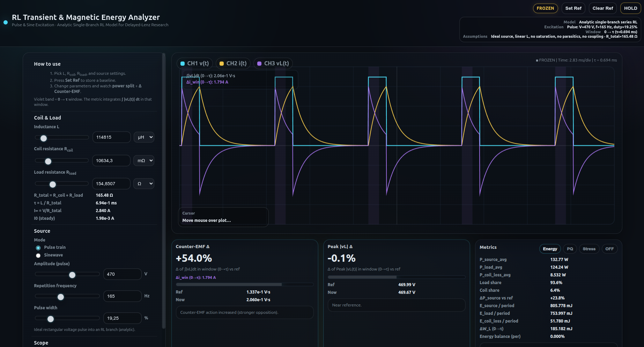Click the FROZEN status badge
The image size is (644, 347).
click(545, 8)
